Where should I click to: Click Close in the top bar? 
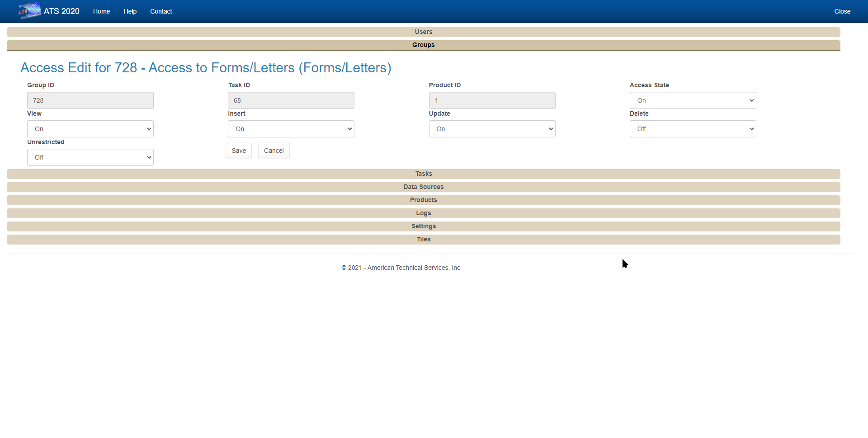coord(842,11)
